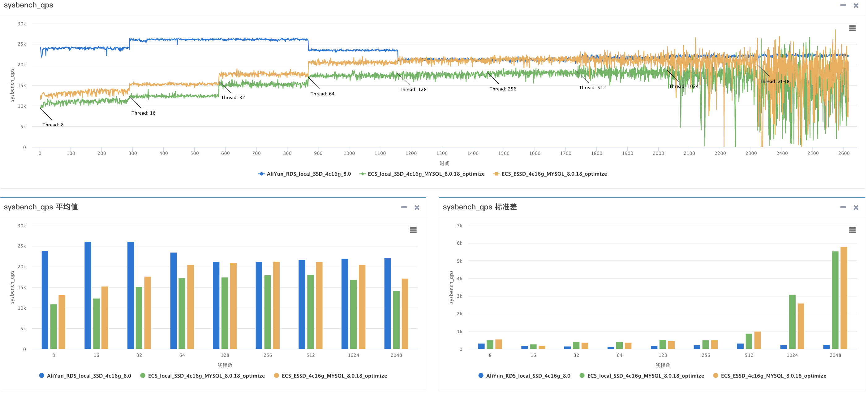This screenshot has height=394, width=868.
Task: Minimize the top sysbench_qps panel
Action: tap(843, 5)
